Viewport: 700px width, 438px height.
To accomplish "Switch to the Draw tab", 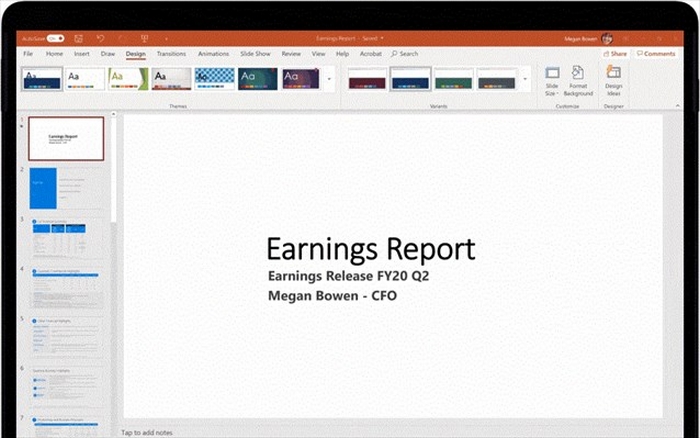I will point(108,54).
